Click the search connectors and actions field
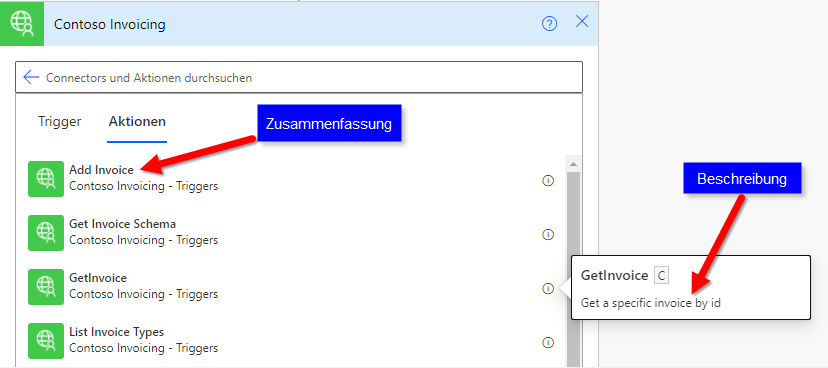The width and height of the screenshot is (828, 368). point(299,78)
